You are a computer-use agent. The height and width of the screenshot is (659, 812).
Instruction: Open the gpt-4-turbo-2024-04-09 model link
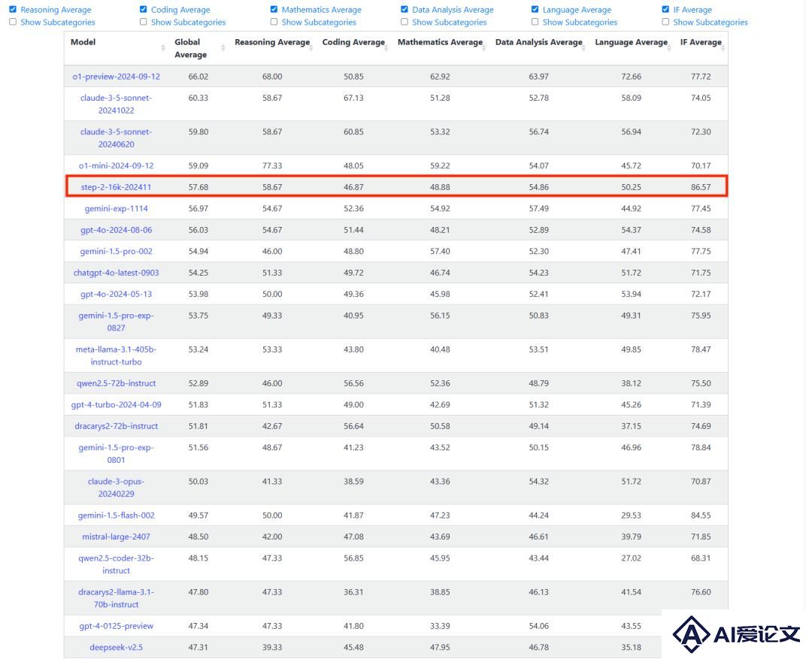click(x=116, y=405)
